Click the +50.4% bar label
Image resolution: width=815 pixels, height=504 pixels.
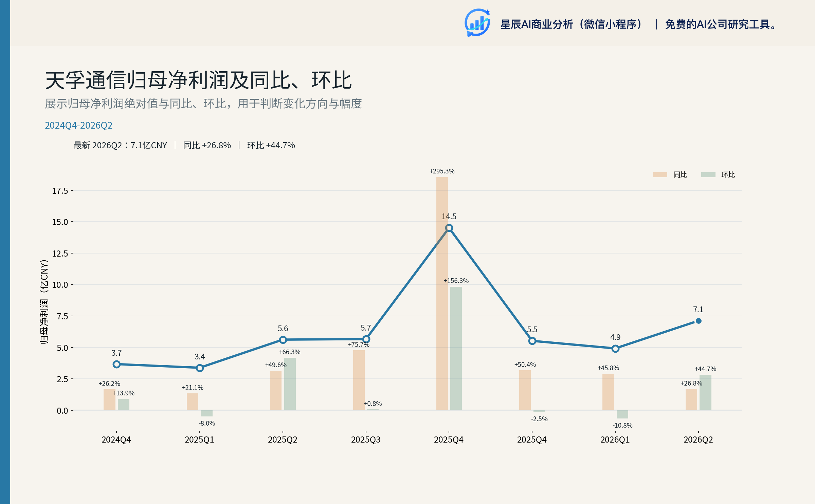pyautogui.click(x=525, y=365)
